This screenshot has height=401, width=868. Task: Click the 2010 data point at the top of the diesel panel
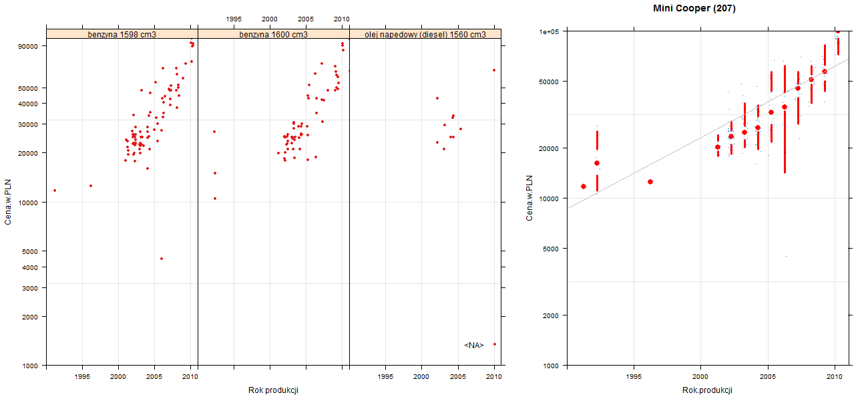[494, 70]
